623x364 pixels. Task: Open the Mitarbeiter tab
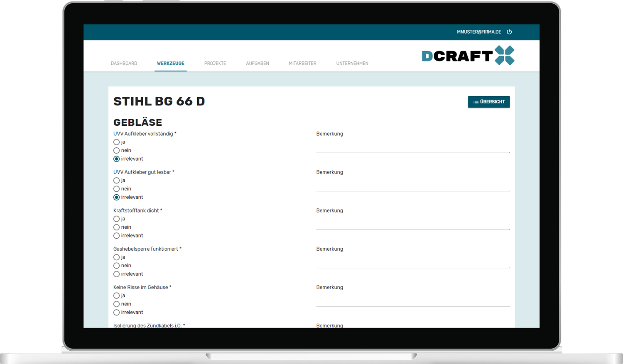click(302, 64)
